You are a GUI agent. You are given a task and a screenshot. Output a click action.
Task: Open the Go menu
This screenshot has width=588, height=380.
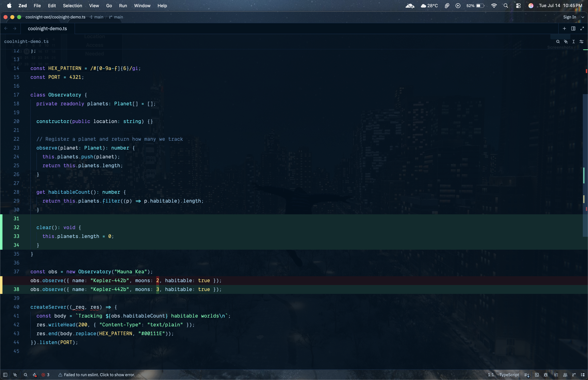[109, 6]
